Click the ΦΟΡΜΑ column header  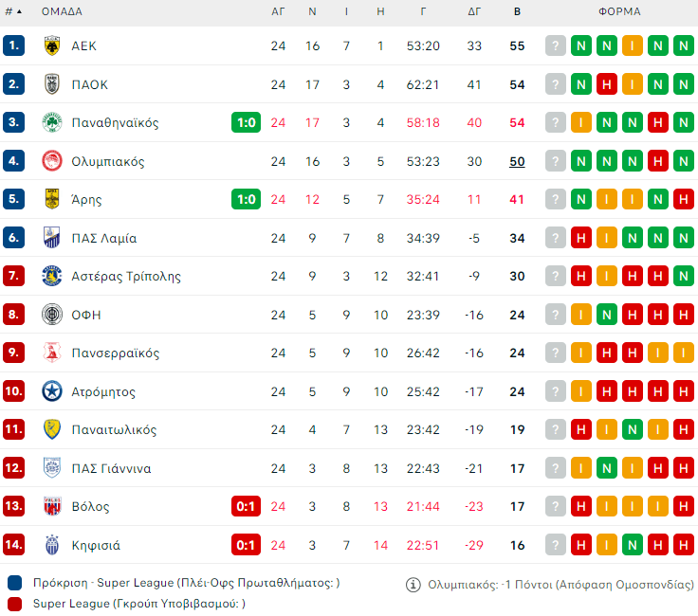click(x=619, y=12)
